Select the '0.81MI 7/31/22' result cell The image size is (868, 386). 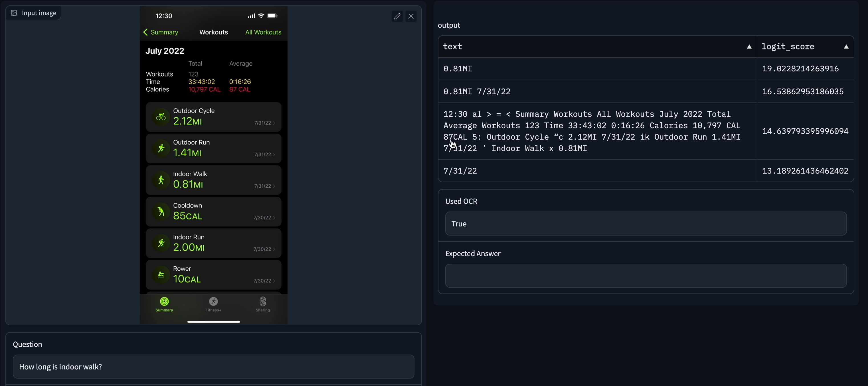pos(597,91)
